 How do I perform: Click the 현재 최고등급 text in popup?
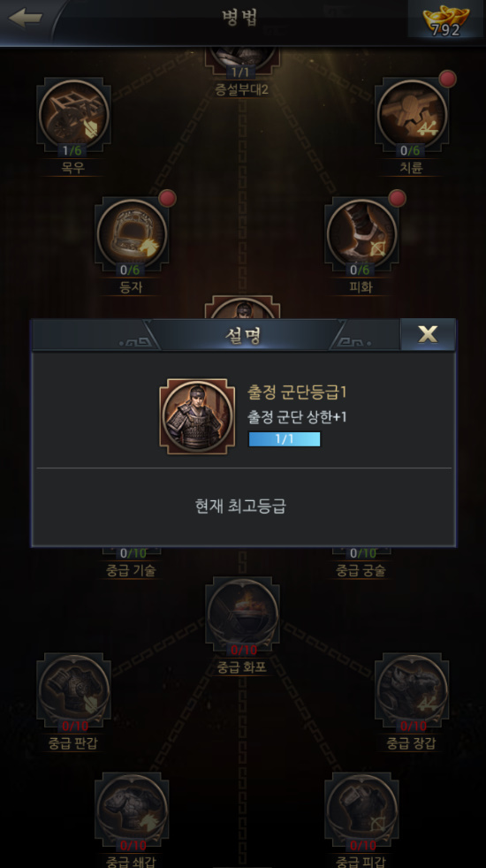pyautogui.click(x=240, y=506)
